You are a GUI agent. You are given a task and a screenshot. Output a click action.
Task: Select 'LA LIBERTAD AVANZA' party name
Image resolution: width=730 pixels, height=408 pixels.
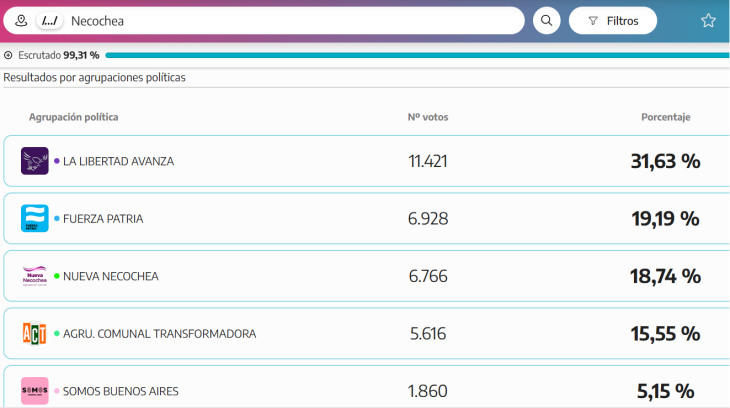(118, 161)
